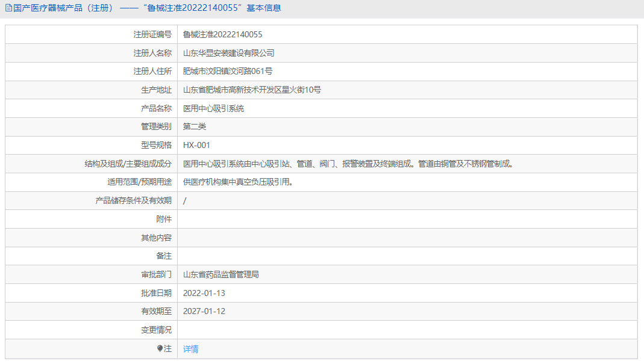Select model value HX-001
Viewport: 644px width, 364px height.
(x=196, y=145)
